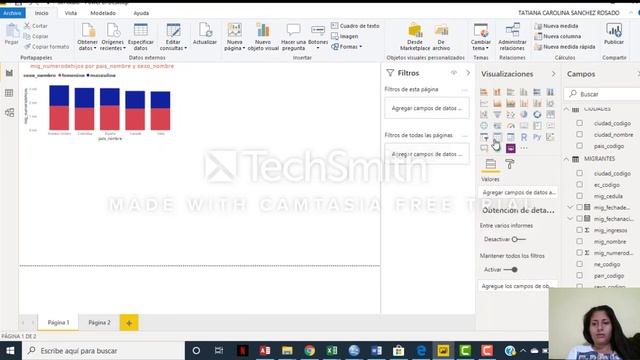
Task: Click the Cortar scissors command
Action: click(36, 26)
